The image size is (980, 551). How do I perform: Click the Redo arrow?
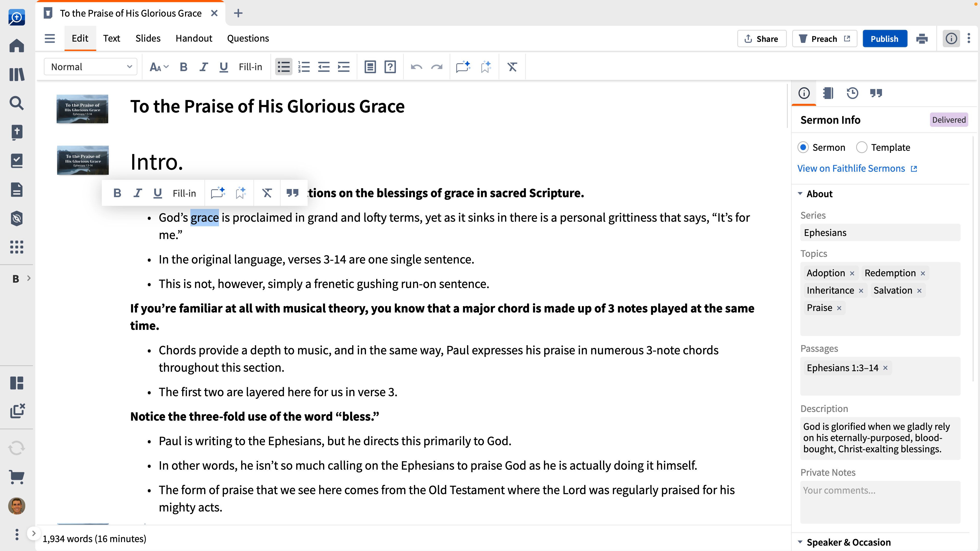point(436,67)
